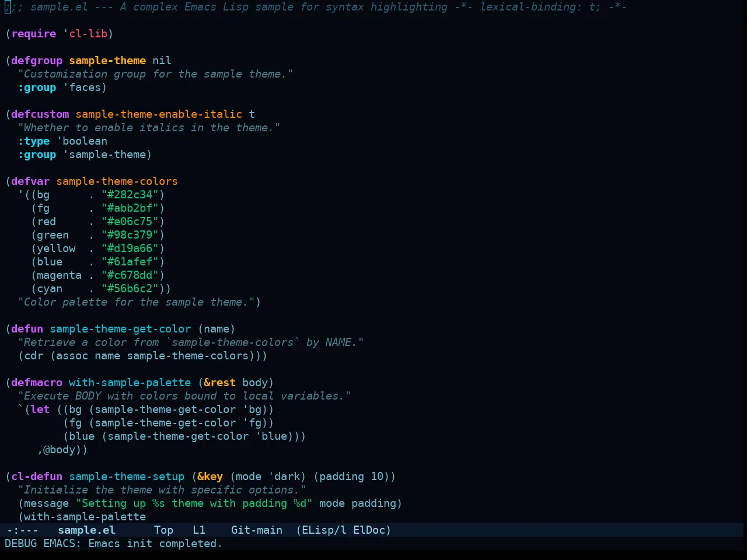Click the "#56b6c2" cyan color string
Image resolution: width=747 pixels, height=560 pixels.
130,288
